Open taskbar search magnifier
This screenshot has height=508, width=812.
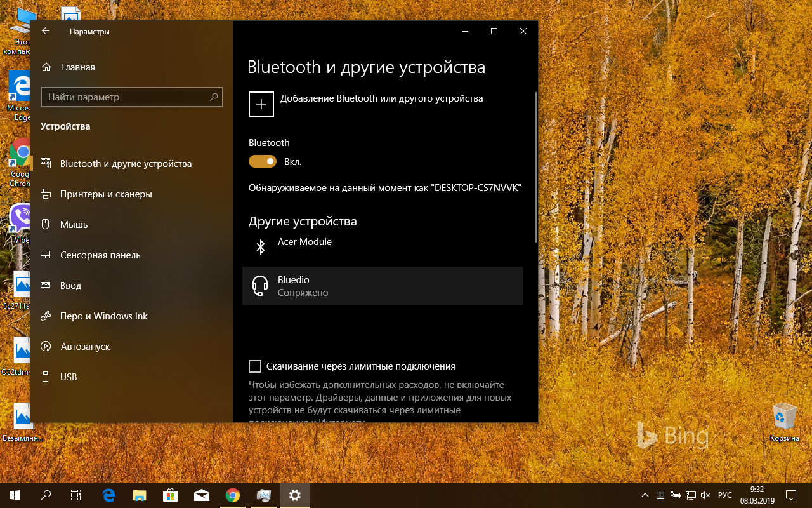(46, 495)
